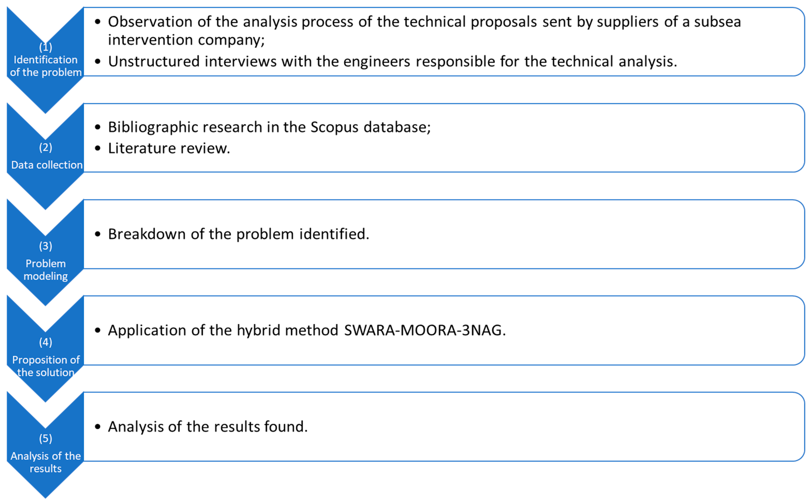Click the "Problem modeling" chevron label
812x504 pixels.
[x=46, y=270]
